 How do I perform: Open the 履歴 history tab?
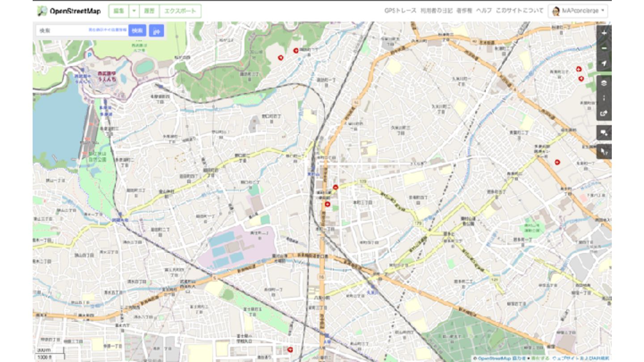[149, 11]
